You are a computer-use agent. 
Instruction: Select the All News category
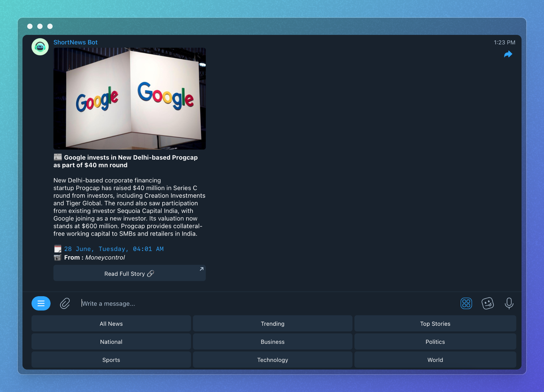(111, 324)
